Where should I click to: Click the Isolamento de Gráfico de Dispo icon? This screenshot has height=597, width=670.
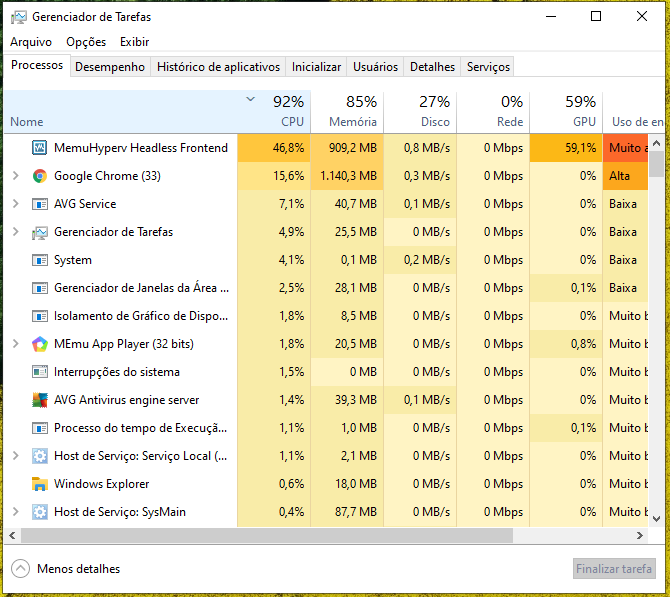tap(40, 316)
